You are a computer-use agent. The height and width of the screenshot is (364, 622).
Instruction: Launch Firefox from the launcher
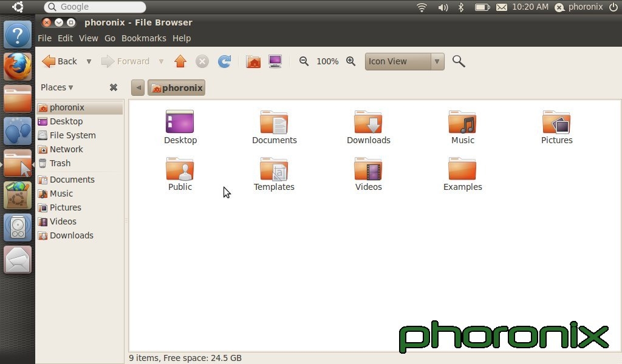tap(18, 67)
